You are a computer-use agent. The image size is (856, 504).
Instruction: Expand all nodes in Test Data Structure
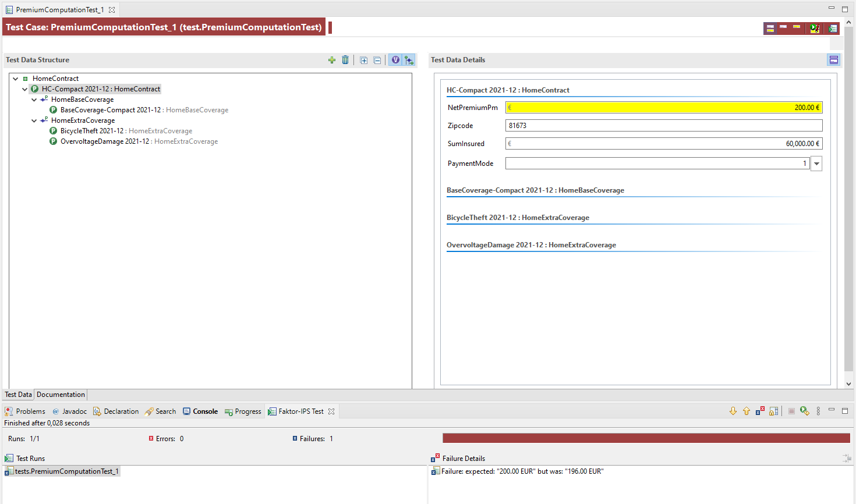coord(363,59)
